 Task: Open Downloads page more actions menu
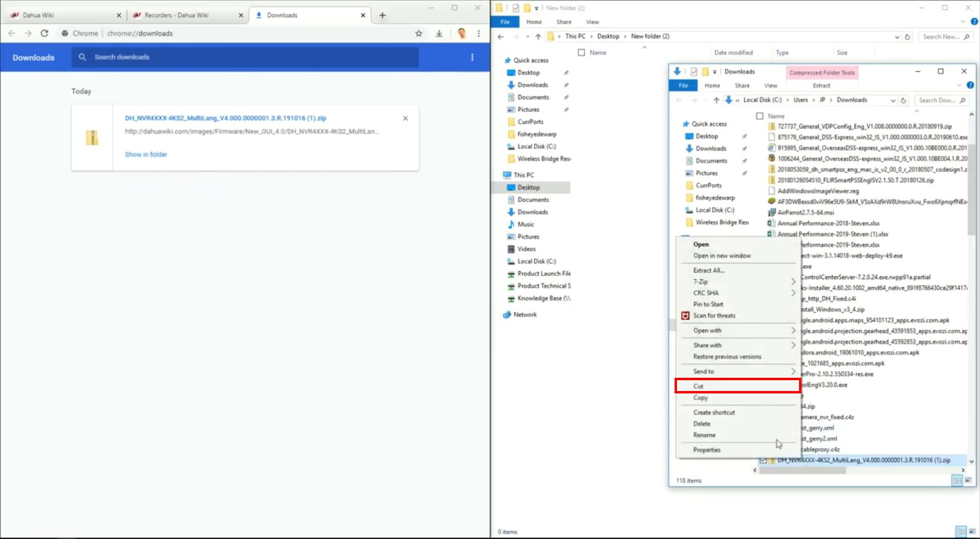coord(472,57)
